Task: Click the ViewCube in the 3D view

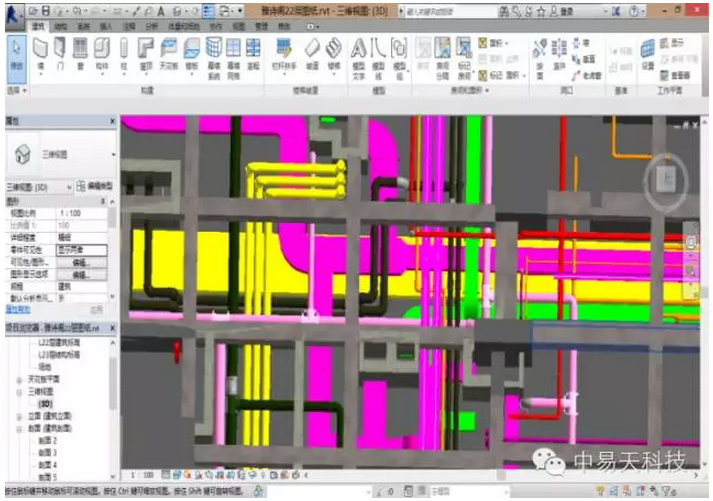Action: pyautogui.click(x=666, y=182)
